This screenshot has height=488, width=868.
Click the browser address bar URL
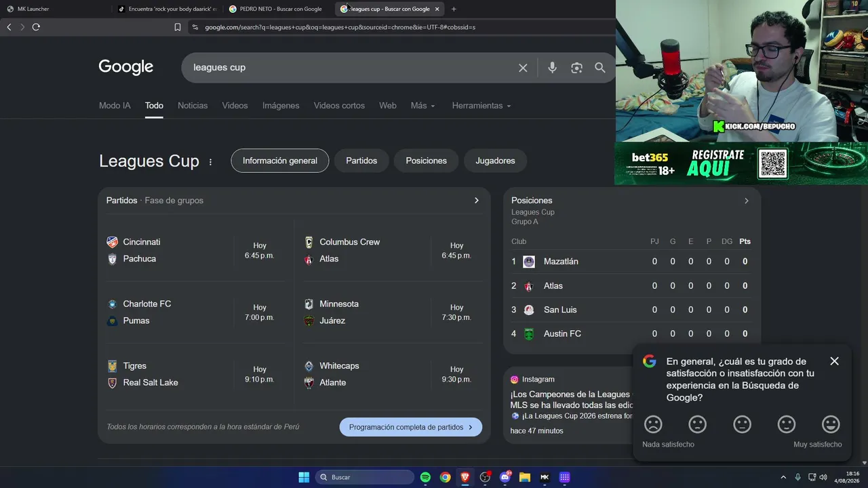coord(340,27)
